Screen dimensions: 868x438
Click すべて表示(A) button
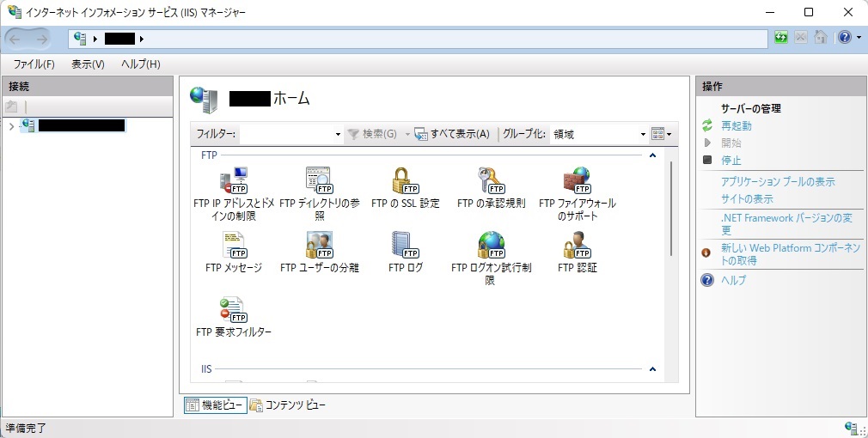[x=452, y=134]
